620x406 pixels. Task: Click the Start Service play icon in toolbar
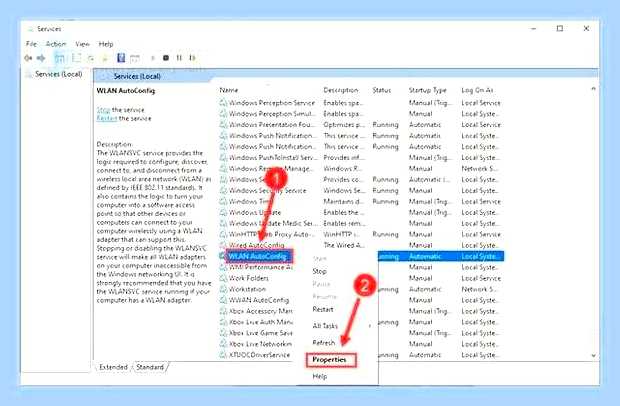click(x=153, y=58)
